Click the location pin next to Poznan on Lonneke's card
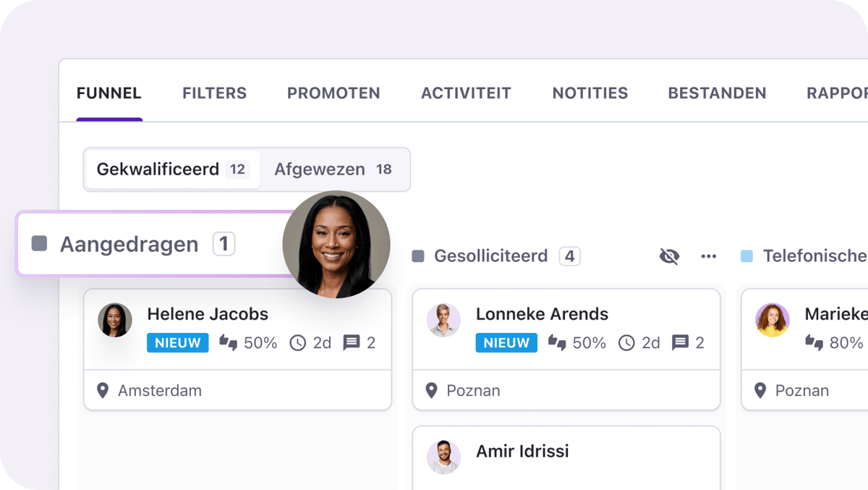Screen dimensions: 868x490 pyautogui.click(x=432, y=390)
